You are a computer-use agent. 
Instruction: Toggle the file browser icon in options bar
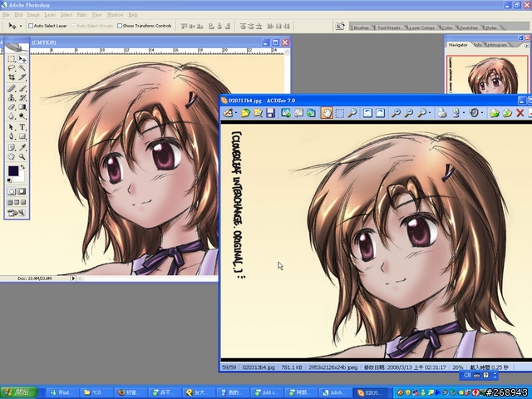[x=340, y=26]
